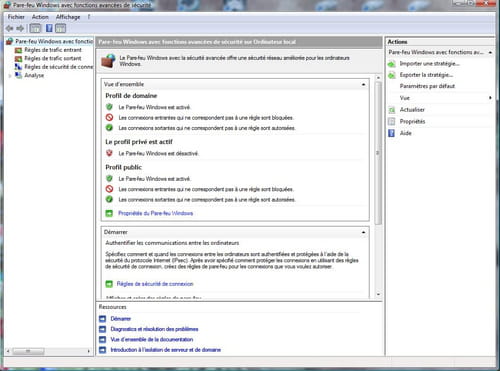The width and height of the screenshot is (500, 371).
Task: Click the tree pane scroll left arrow
Action: pyautogui.click(x=8, y=351)
